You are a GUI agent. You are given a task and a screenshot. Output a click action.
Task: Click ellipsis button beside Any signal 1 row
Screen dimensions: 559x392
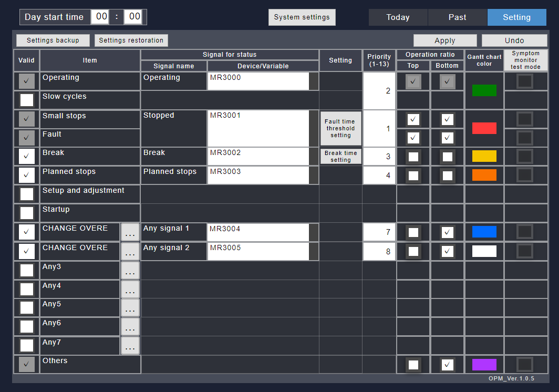(130, 232)
